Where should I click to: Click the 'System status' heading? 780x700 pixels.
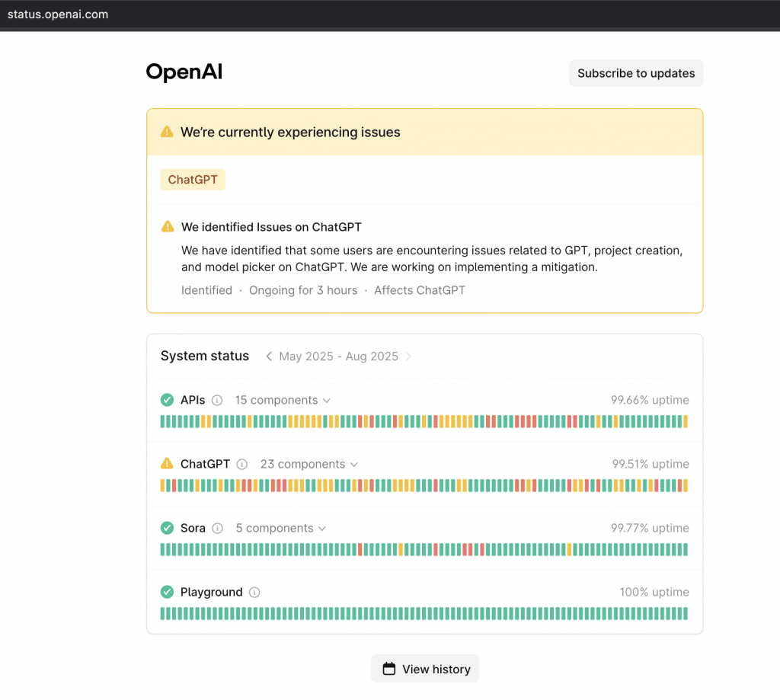204,356
